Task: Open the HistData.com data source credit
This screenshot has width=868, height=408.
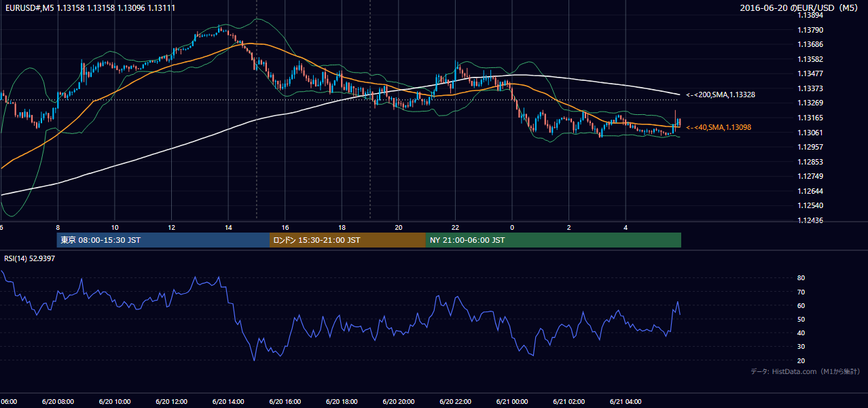Action: click(806, 371)
